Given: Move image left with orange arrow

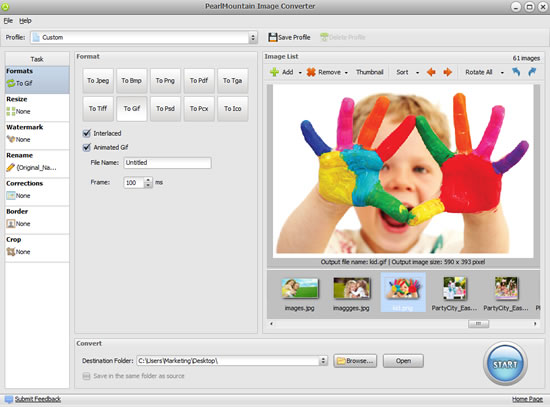Looking at the screenshot, I should [x=431, y=72].
